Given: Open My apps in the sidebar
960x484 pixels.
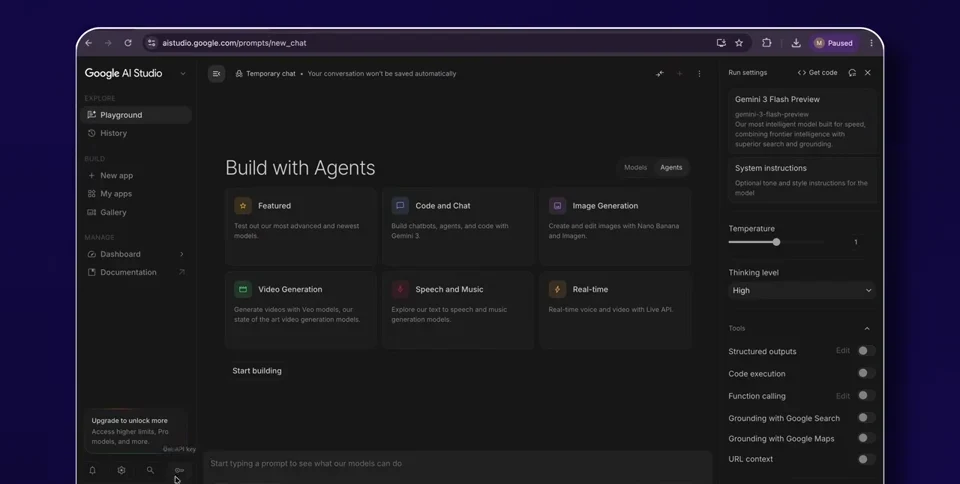Looking at the screenshot, I should click(x=136, y=193).
